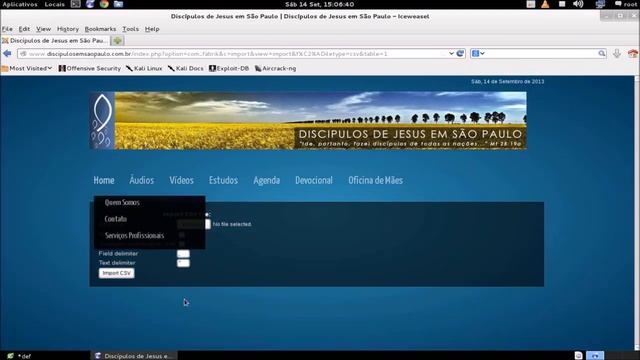640x360 pixels.
Task: Focus the Text delimiter input
Action: coord(183,263)
